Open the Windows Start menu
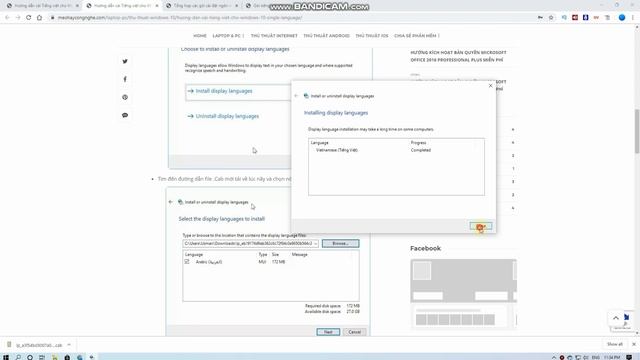640x360 pixels. pos(6,357)
